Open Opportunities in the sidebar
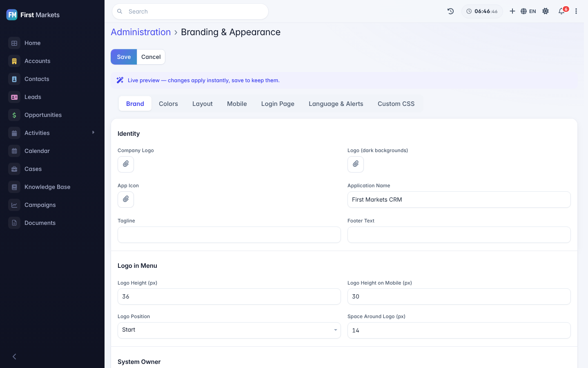 52,115
